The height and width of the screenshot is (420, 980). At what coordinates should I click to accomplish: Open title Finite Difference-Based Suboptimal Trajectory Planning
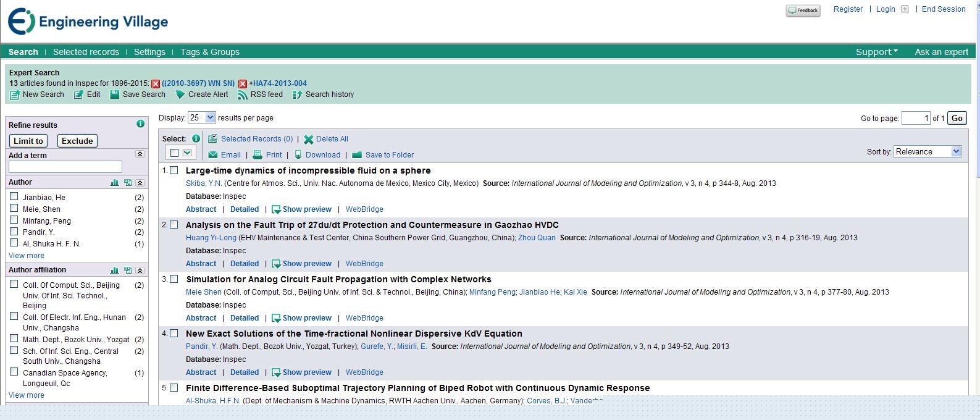point(418,388)
